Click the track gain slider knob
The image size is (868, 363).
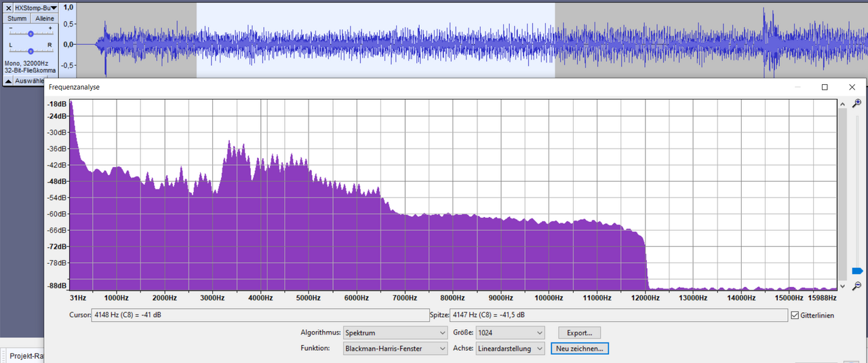[x=31, y=33]
